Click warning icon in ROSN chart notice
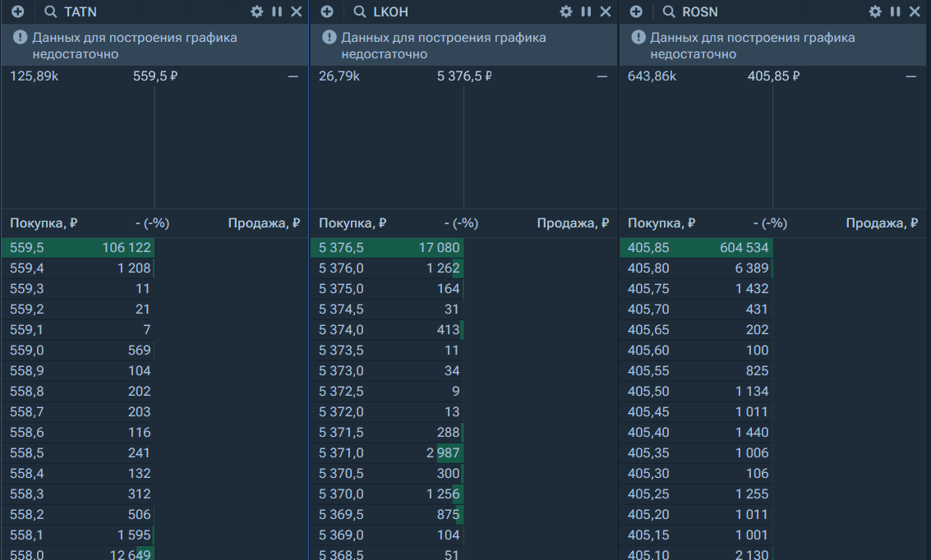Image resolution: width=931 pixels, height=560 pixels. pyautogui.click(x=638, y=38)
